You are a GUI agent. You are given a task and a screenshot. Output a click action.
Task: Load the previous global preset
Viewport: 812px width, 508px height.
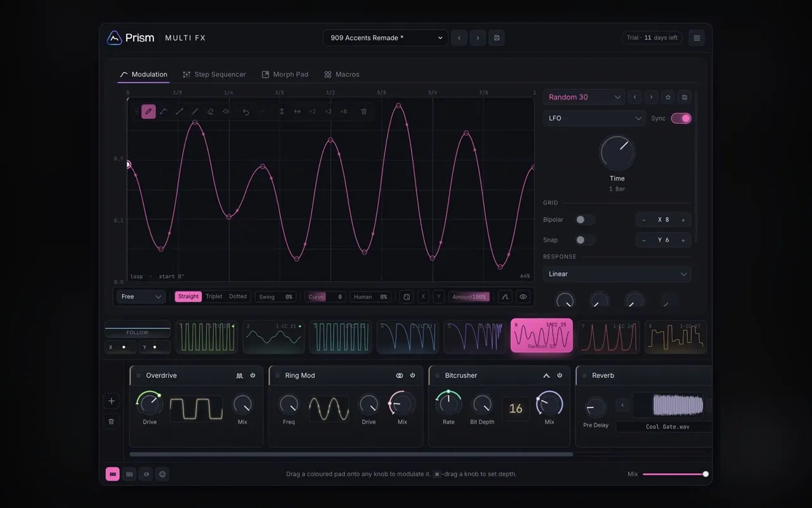tap(459, 38)
